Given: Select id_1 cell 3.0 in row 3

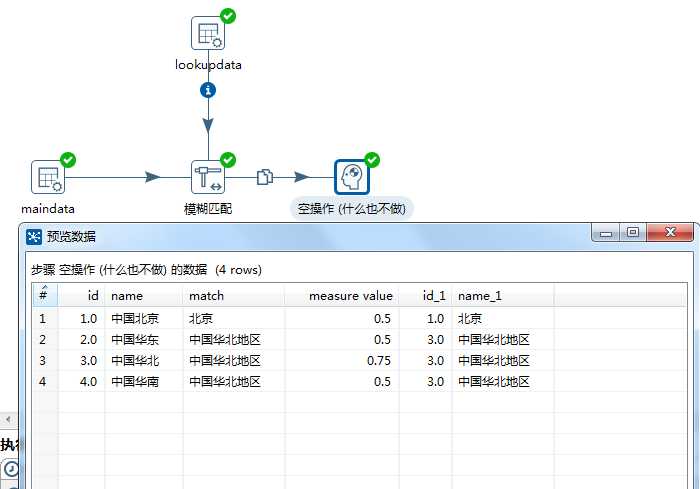Looking at the screenshot, I should pos(425,360).
